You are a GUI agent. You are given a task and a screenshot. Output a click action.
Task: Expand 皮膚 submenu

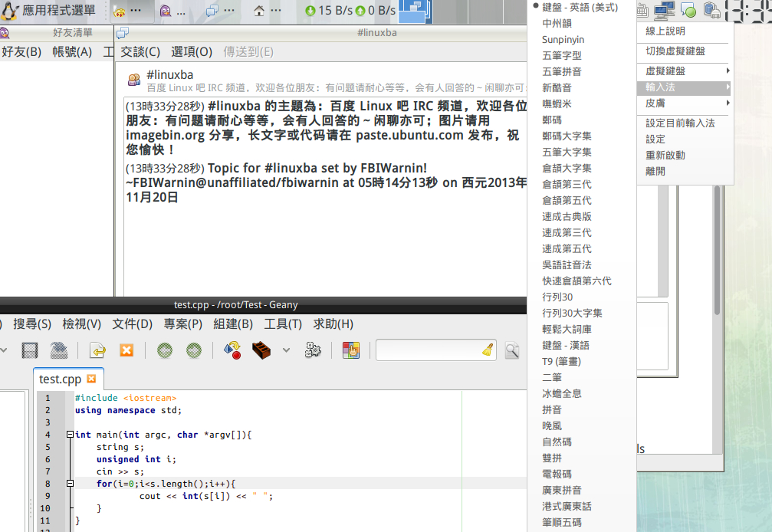tap(685, 103)
